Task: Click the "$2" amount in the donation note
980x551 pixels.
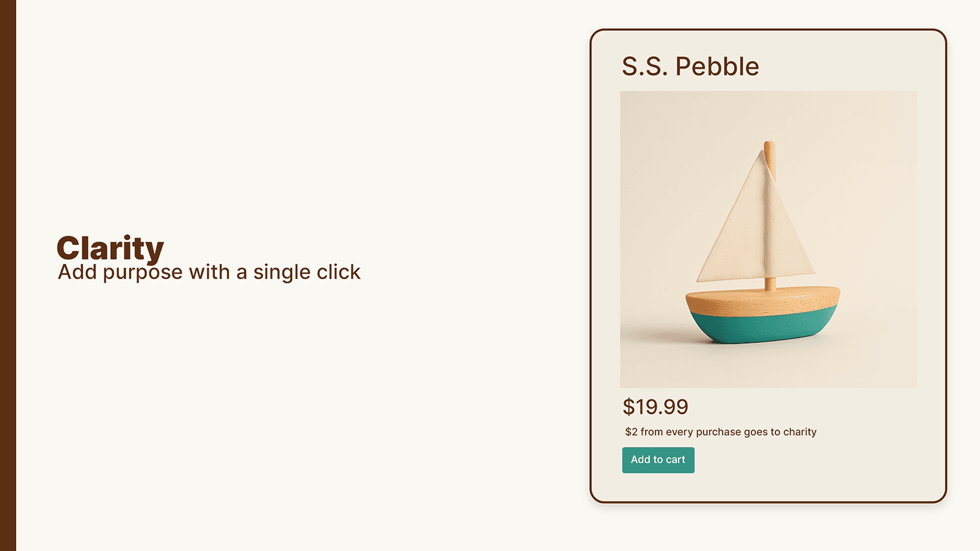Action: pos(631,432)
